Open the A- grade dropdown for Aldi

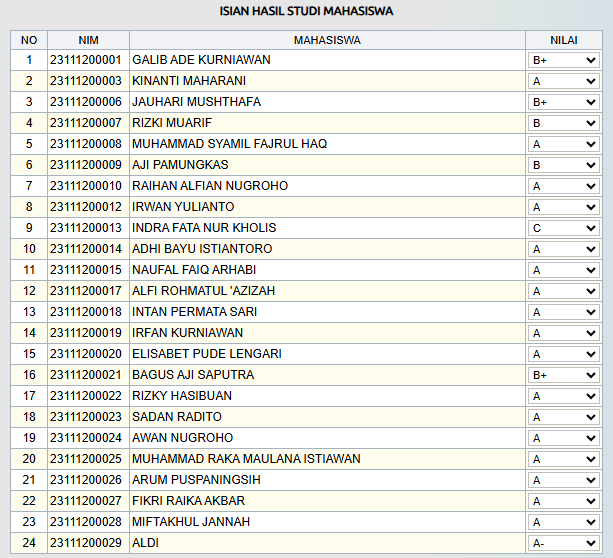coord(563,543)
